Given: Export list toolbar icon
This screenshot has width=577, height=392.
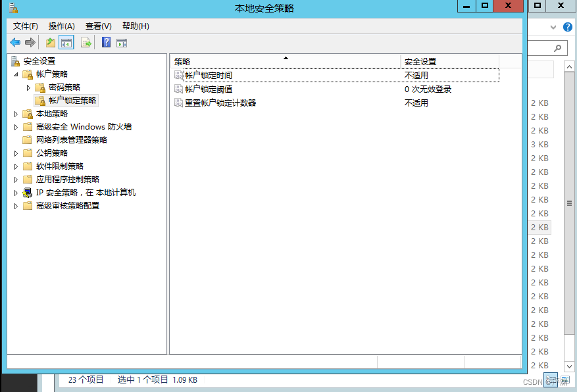Looking at the screenshot, I should [86, 43].
